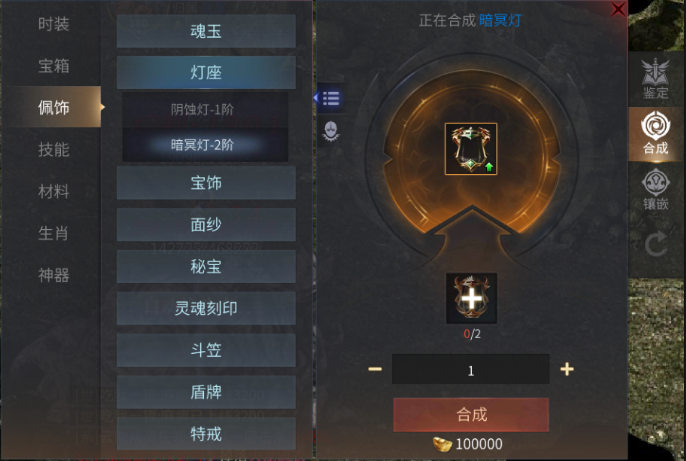Add material via the plus slot icon
Image resolution: width=686 pixels, height=461 pixels.
tap(471, 298)
